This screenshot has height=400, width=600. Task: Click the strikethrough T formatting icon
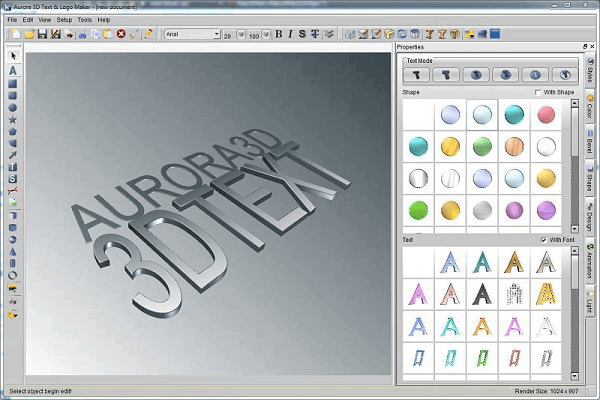click(315, 34)
